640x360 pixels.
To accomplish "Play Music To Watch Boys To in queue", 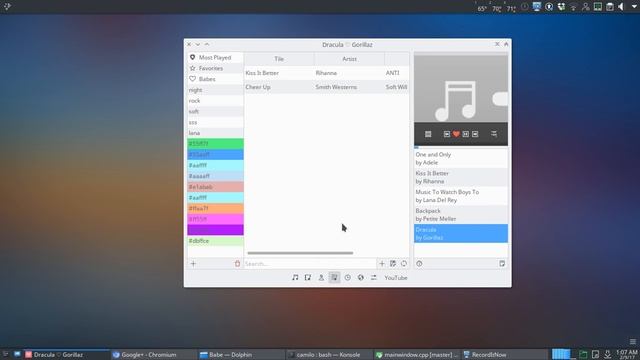I will 461,196.
